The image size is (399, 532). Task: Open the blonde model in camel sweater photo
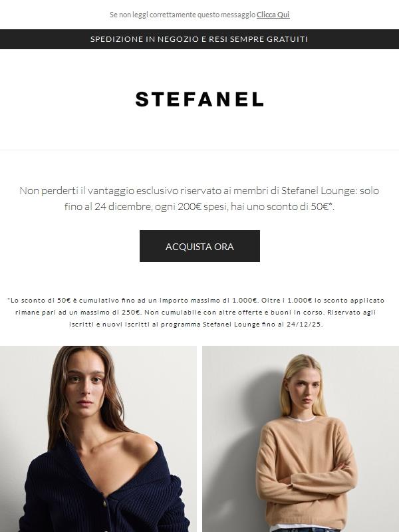pos(301,439)
